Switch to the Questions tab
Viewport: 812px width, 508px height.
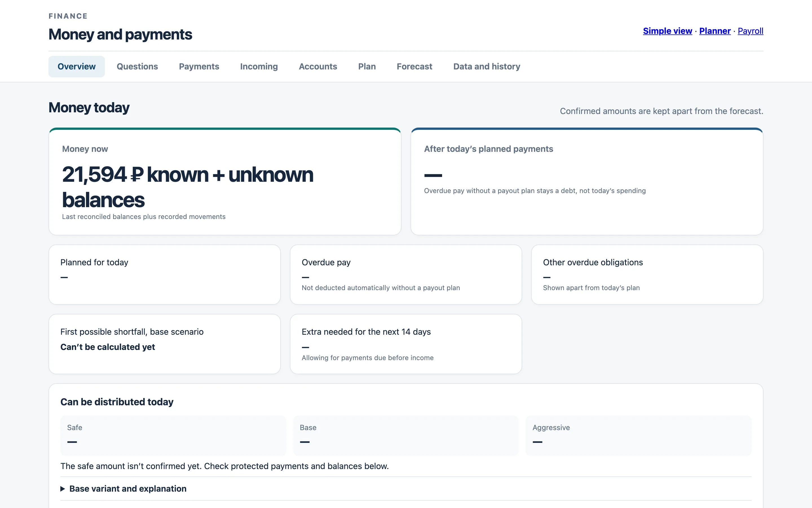(137, 67)
